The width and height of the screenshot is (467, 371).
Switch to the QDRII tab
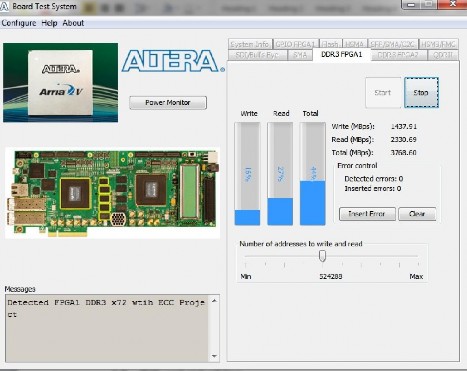[x=443, y=55]
